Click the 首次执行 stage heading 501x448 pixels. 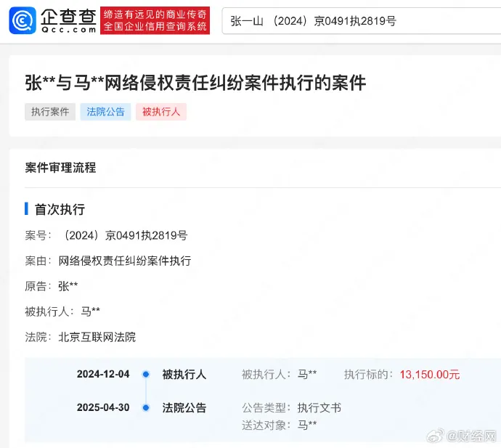point(60,209)
